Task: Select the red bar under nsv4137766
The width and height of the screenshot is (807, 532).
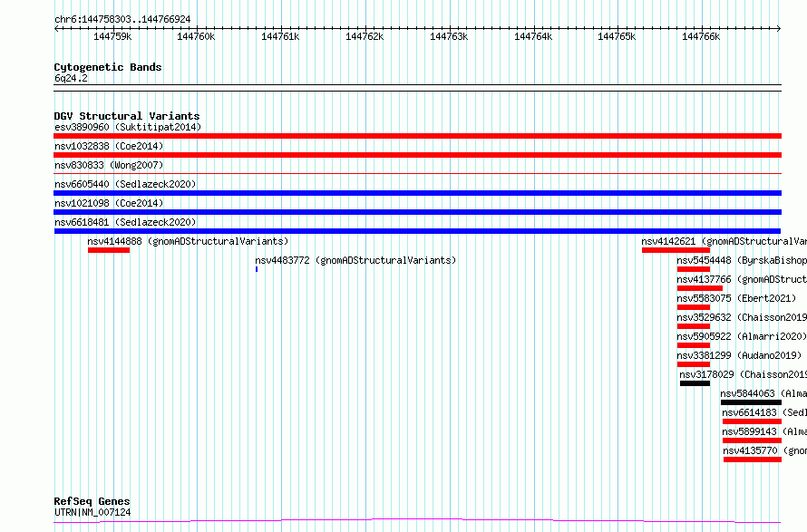Action: (700, 288)
